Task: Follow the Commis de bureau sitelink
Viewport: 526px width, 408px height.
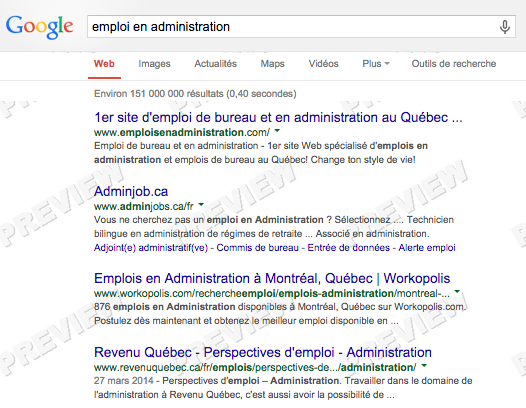Action: [x=257, y=248]
